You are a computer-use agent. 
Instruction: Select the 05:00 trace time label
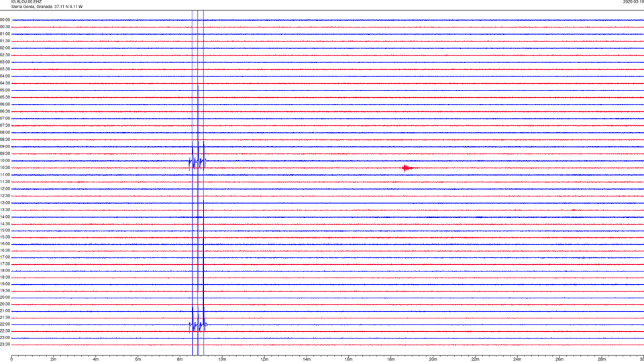click(5, 90)
